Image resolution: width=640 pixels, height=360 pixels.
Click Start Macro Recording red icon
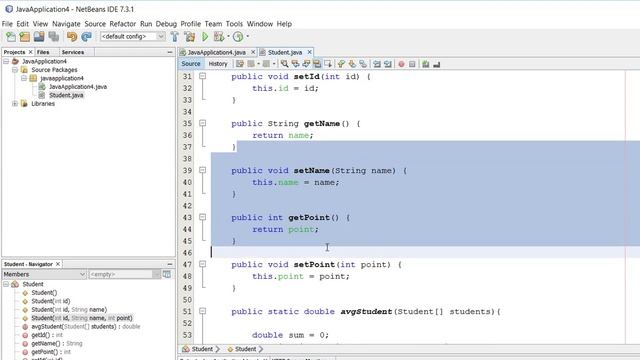(x=401, y=64)
